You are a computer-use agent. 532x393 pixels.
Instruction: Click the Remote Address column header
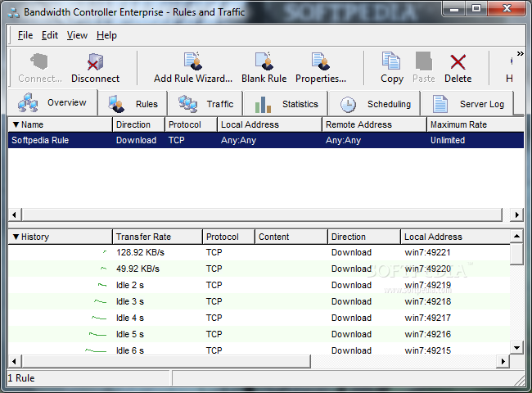pos(374,124)
